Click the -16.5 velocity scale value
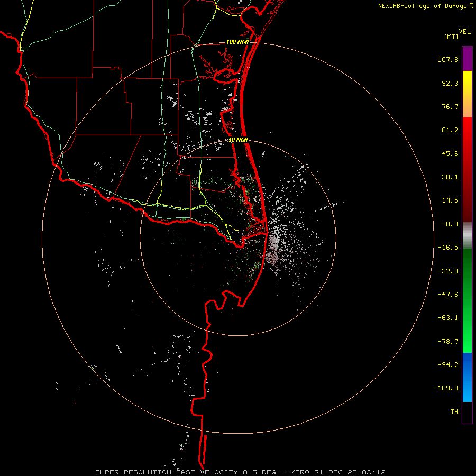 448,248
